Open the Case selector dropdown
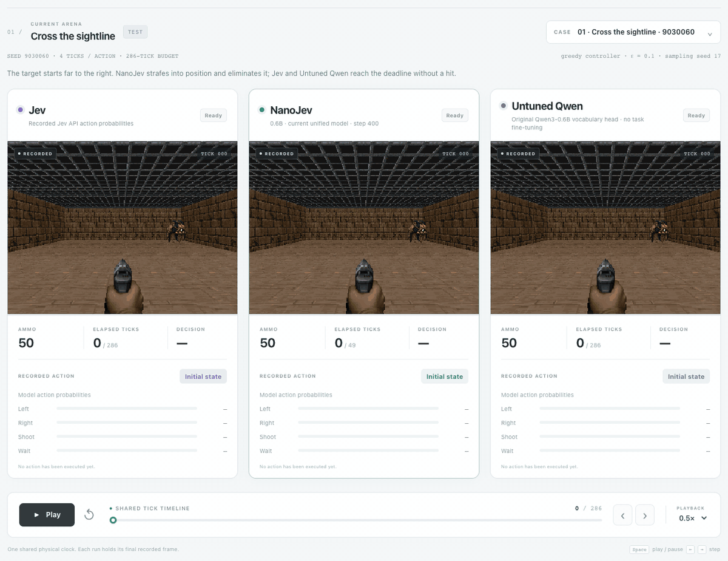728x561 pixels. 633,32
